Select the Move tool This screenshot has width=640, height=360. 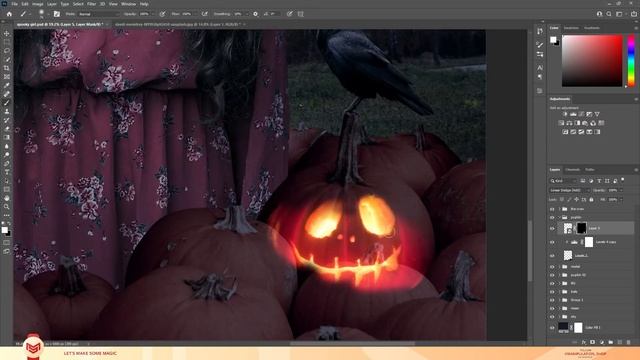pos(7,33)
